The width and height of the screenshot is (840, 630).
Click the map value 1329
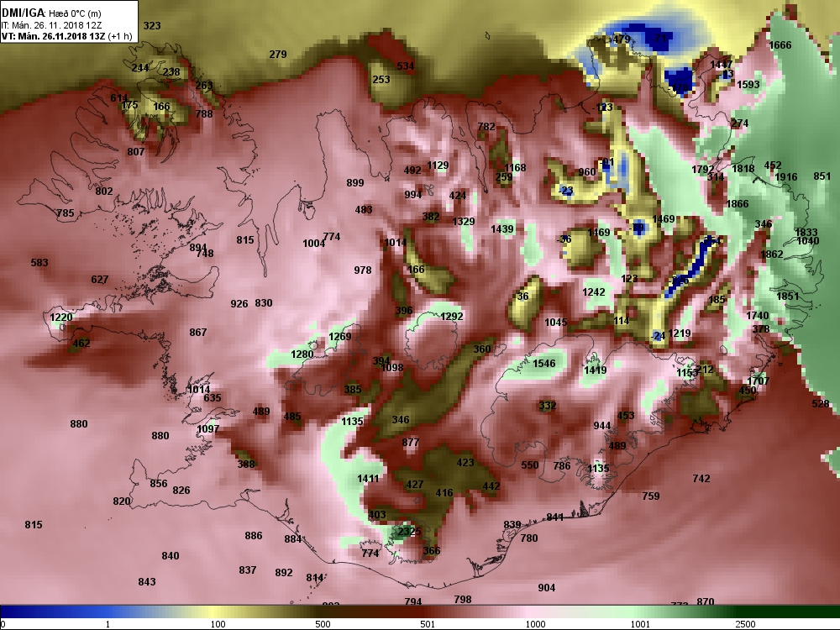point(464,222)
